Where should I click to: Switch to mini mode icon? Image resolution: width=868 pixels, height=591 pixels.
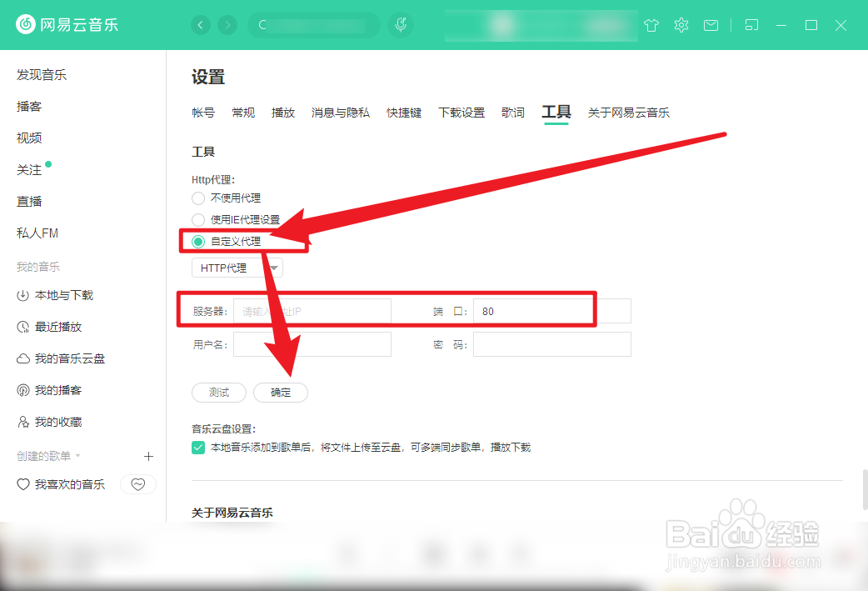[751, 25]
